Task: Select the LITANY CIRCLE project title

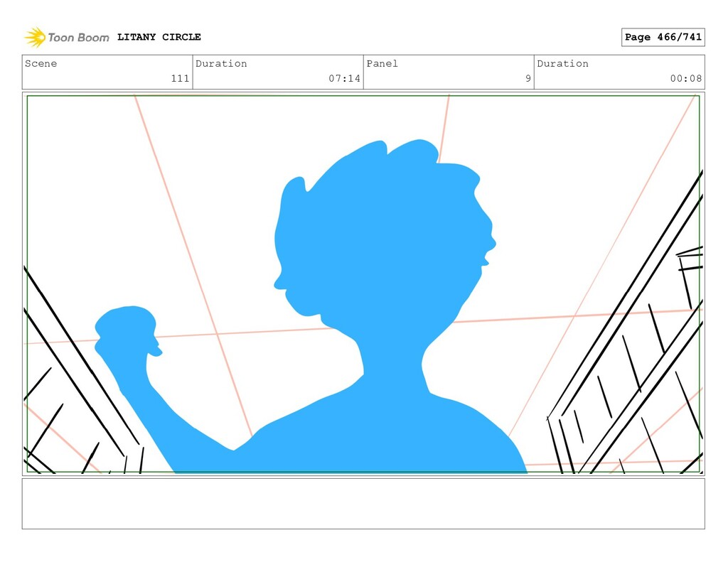Action: (159, 37)
